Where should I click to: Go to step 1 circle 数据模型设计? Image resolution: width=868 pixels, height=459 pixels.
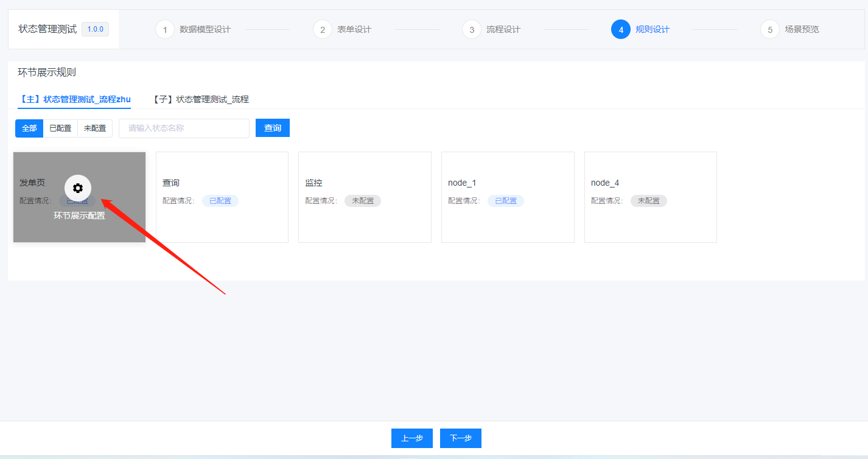tap(165, 29)
